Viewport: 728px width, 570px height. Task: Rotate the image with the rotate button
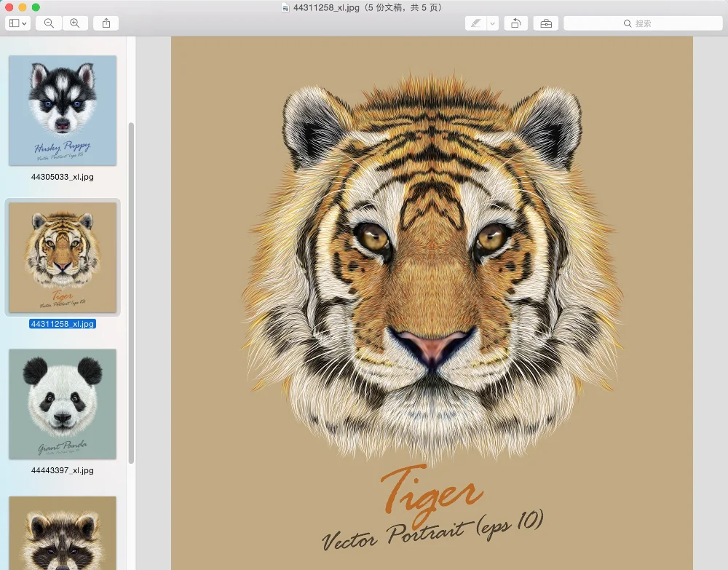tap(516, 23)
